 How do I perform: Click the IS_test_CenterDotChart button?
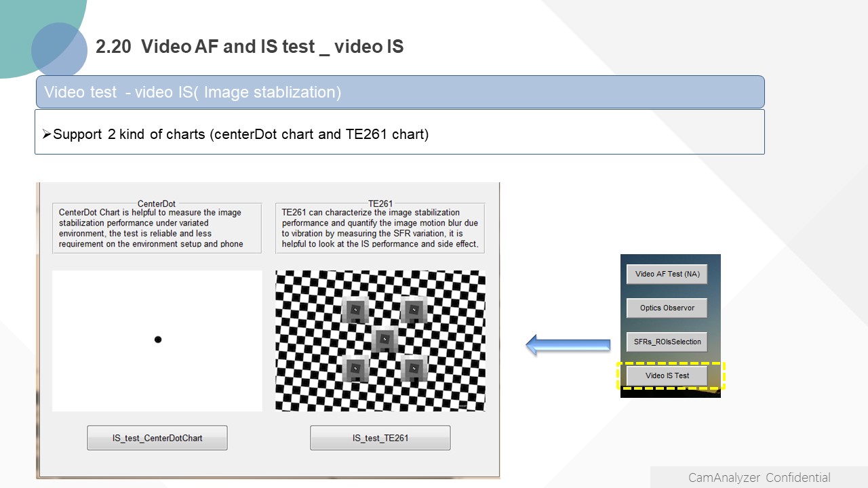(157, 438)
